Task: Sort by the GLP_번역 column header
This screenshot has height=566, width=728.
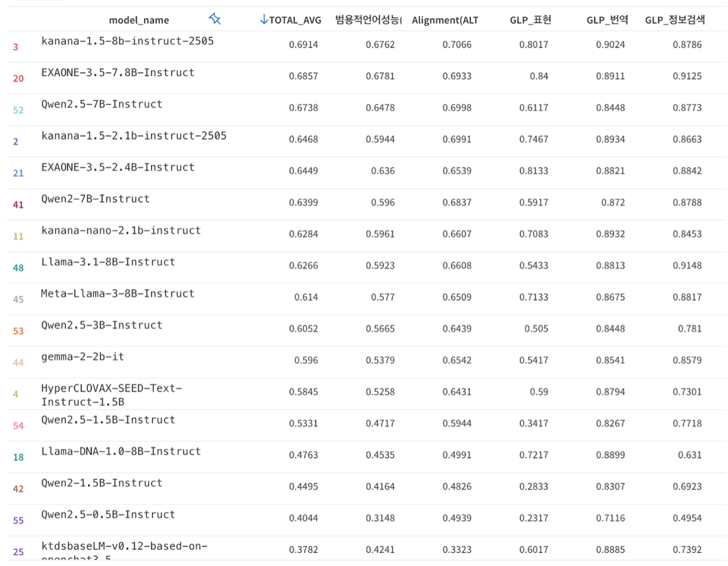Action: tap(607, 20)
